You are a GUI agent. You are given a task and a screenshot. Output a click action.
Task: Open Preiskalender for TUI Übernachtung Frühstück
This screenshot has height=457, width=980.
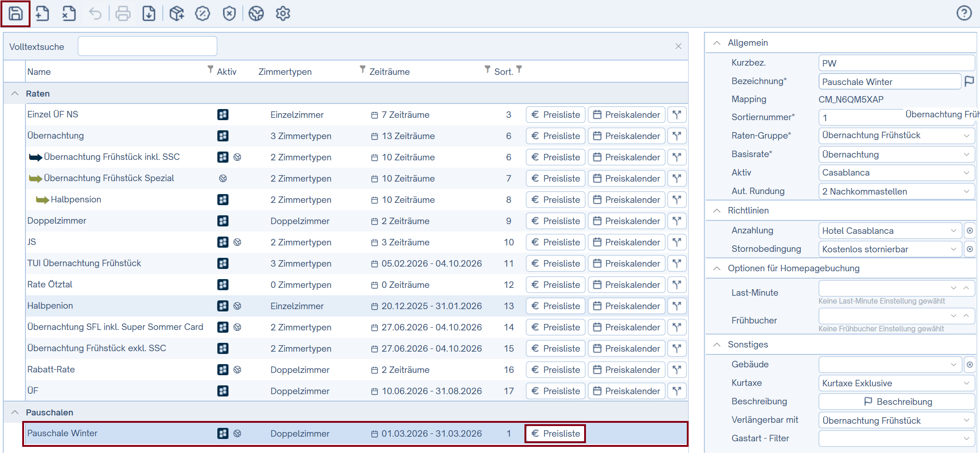pyautogui.click(x=627, y=263)
